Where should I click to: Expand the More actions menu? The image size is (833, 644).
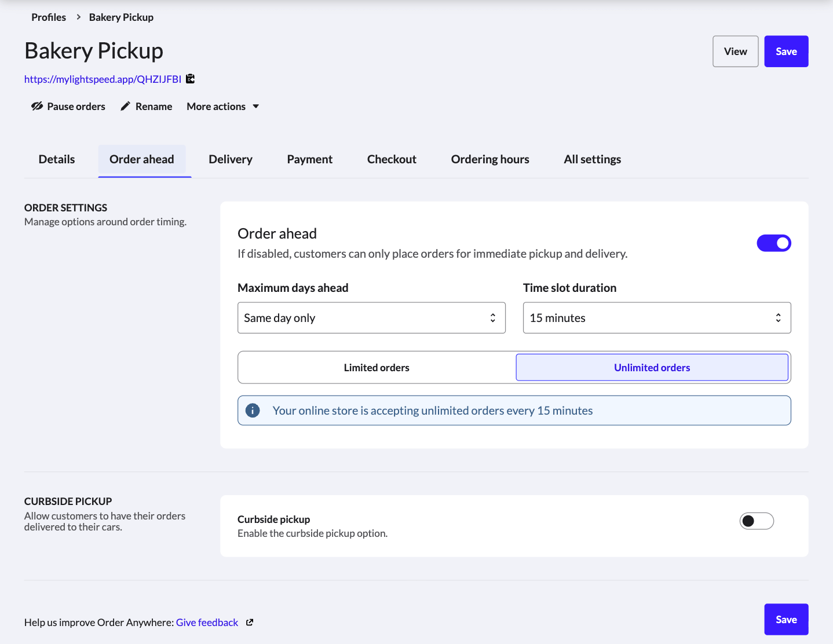tap(222, 107)
